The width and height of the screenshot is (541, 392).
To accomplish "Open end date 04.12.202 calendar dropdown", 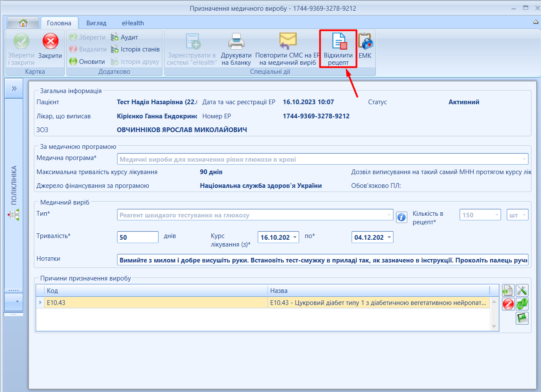I will [389, 237].
